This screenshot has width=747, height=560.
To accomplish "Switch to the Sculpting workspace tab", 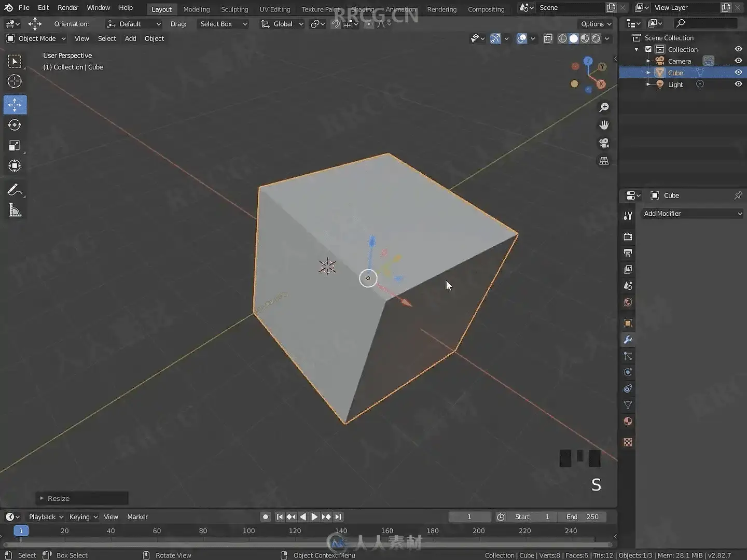I will click(234, 9).
